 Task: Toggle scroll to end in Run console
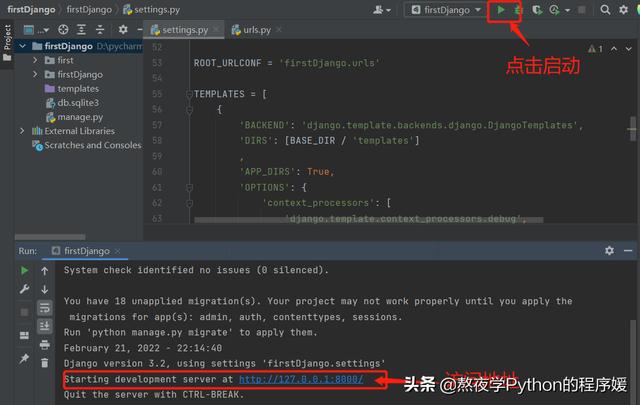pos(44,326)
